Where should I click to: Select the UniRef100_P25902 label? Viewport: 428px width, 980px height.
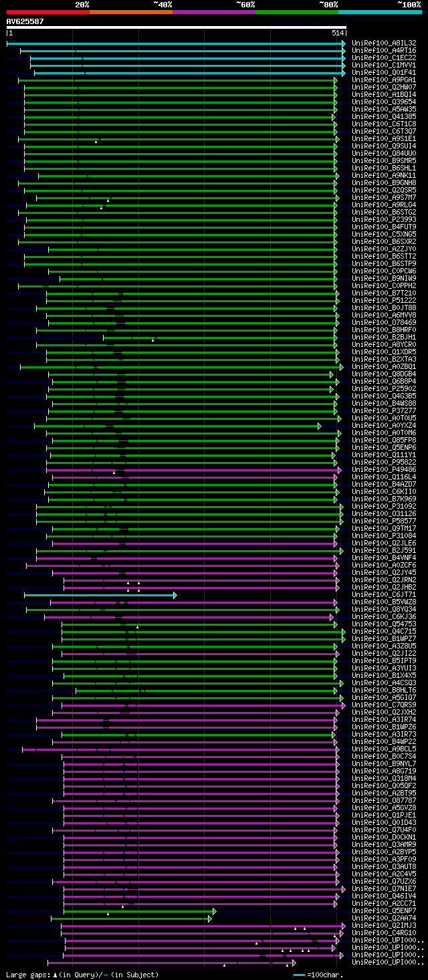384,388
